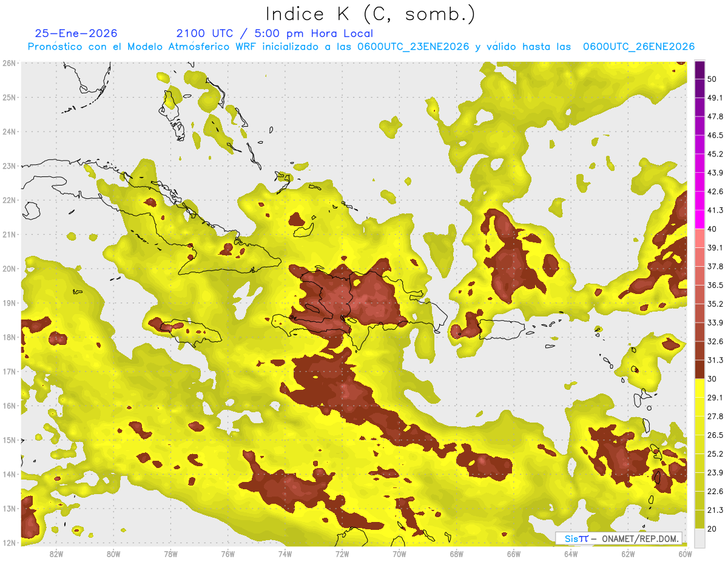Click the dark purple legend swatch above value 50
The width and height of the screenshot is (728, 562).
pyautogui.click(x=699, y=70)
